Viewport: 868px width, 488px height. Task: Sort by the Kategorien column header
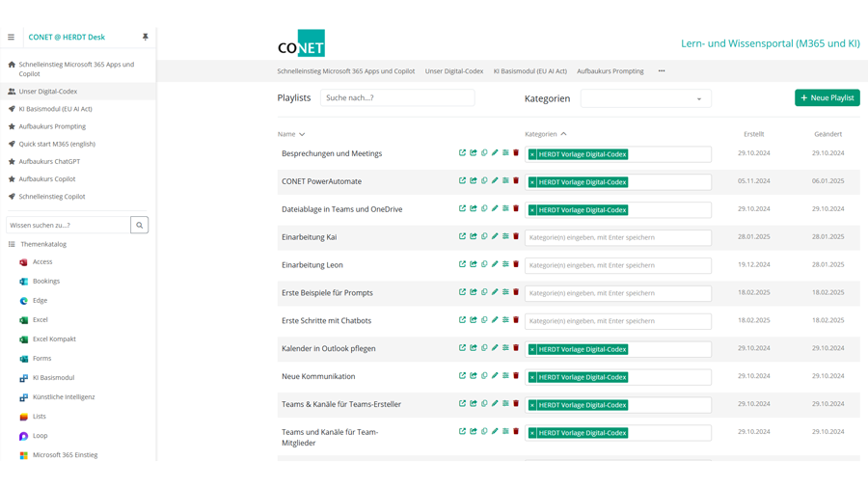tap(546, 134)
